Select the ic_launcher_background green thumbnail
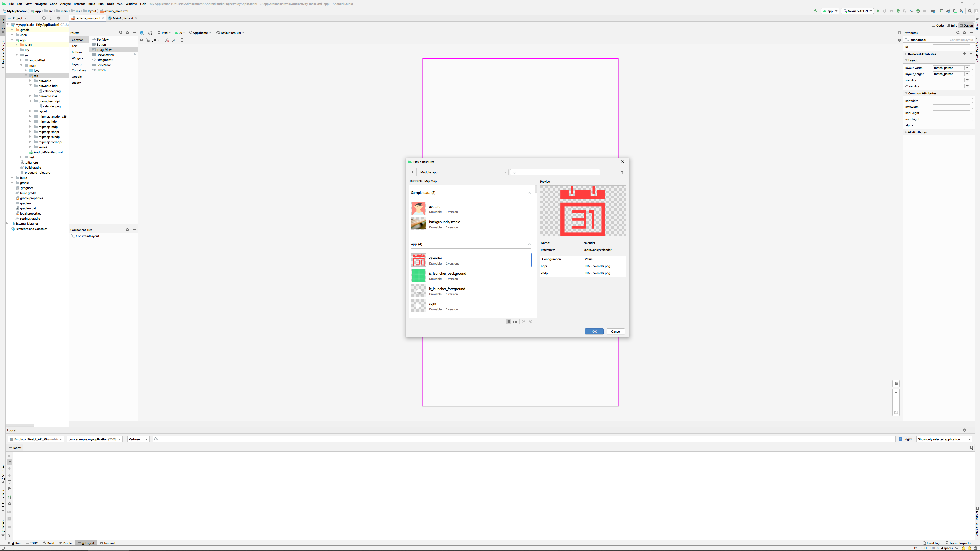The height and width of the screenshot is (551, 980). pos(419,275)
